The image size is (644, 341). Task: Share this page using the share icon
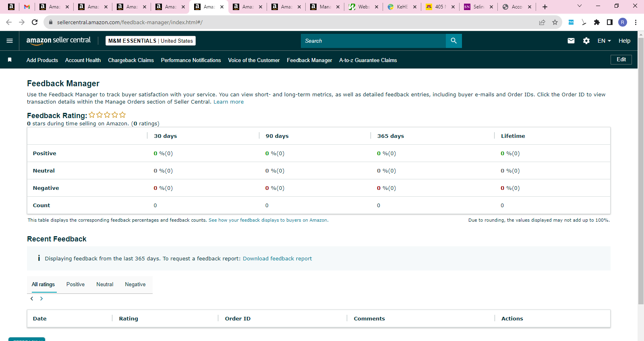[x=542, y=22]
